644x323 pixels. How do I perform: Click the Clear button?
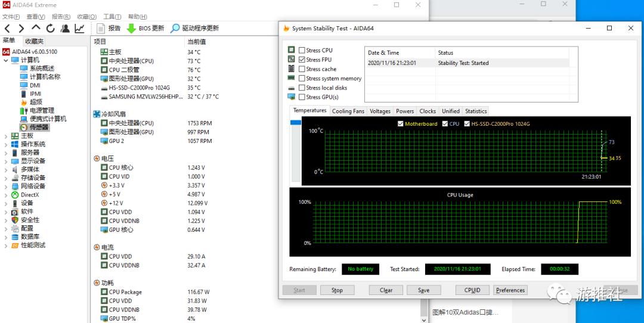point(386,290)
